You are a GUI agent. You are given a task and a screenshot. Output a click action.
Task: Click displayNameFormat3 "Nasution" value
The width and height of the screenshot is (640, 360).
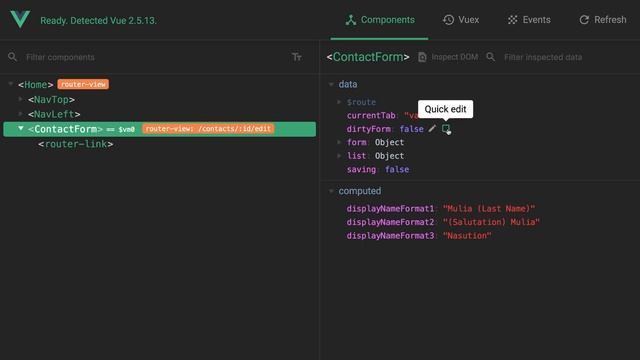pos(467,236)
